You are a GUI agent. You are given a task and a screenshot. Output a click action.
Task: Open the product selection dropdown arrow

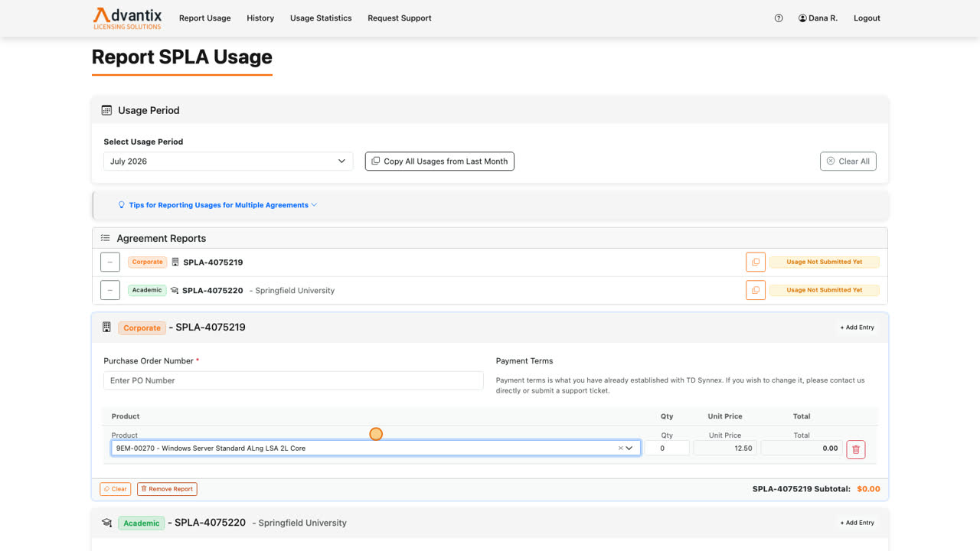(x=629, y=448)
